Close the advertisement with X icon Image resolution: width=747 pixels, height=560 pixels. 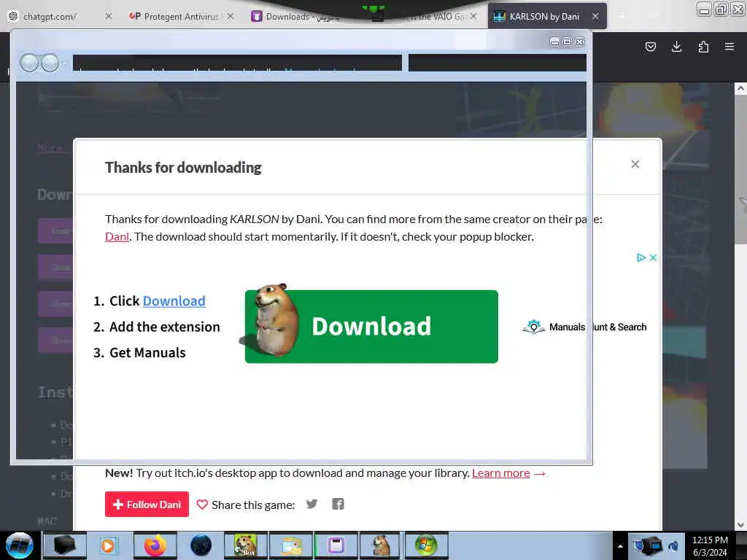pyautogui.click(x=653, y=257)
